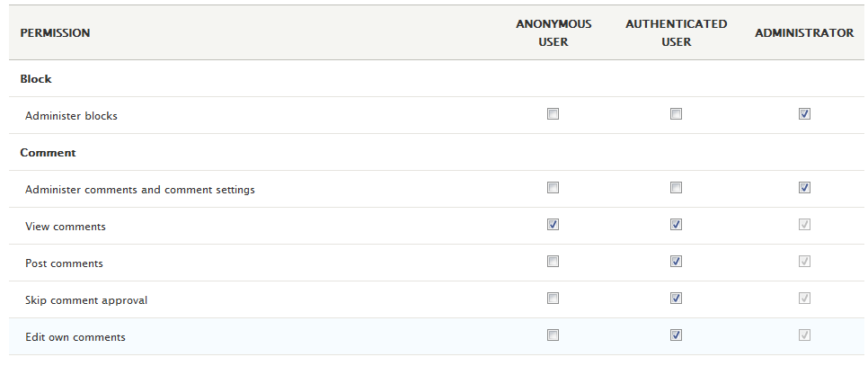Uncheck Skip comment approval for authenticated user
The image size is (868, 366).
tap(676, 299)
